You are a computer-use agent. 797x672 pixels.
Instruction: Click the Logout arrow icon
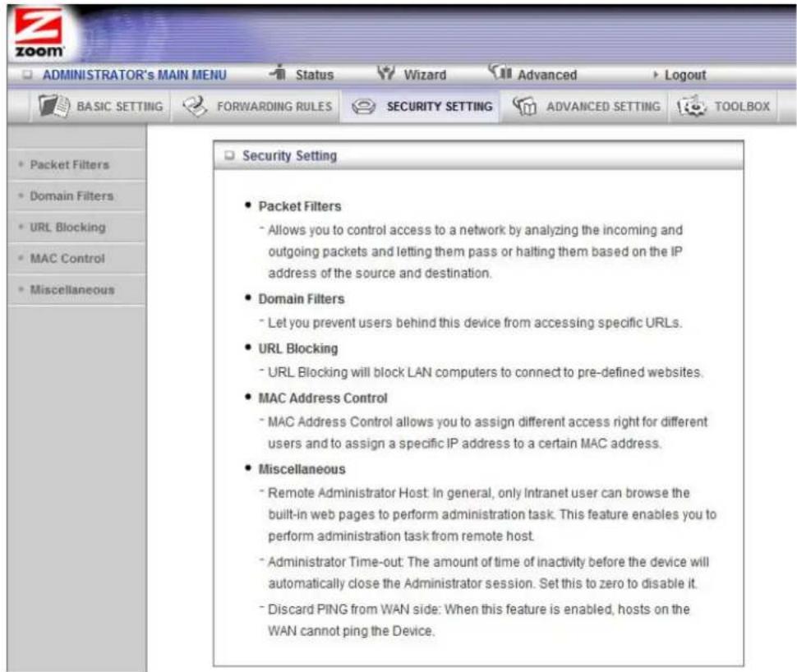tap(655, 75)
